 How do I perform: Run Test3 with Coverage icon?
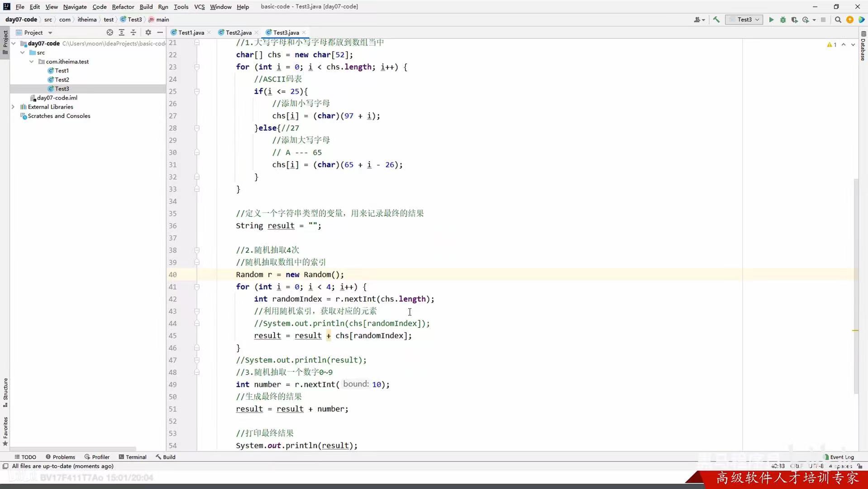coord(794,19)
